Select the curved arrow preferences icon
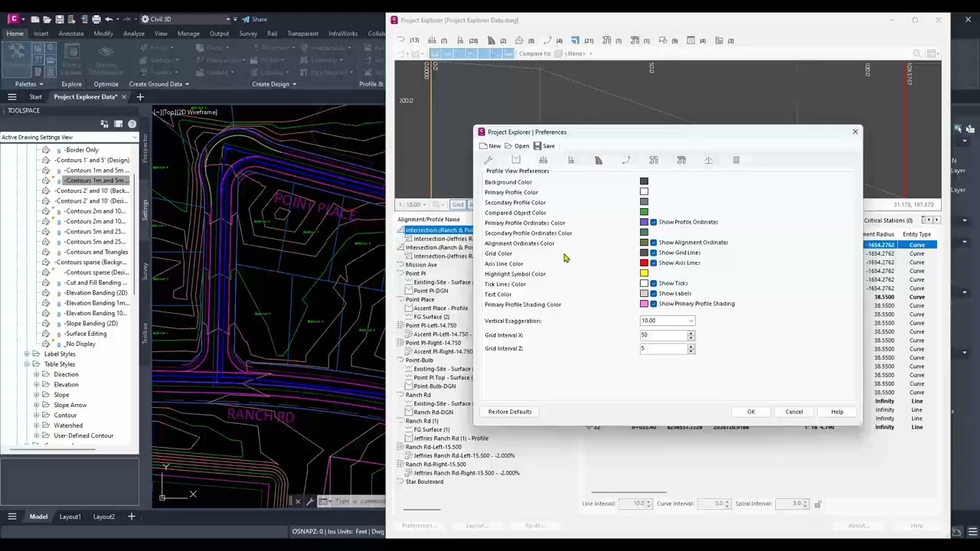980x551 pixels. click(626, 160)
